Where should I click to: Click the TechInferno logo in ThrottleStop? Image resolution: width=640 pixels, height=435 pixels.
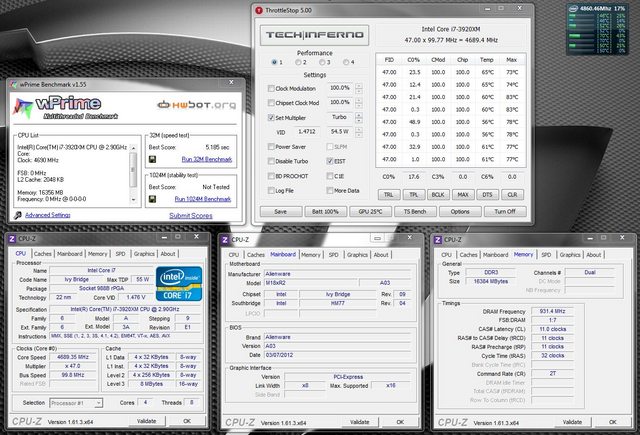point(314,35)
